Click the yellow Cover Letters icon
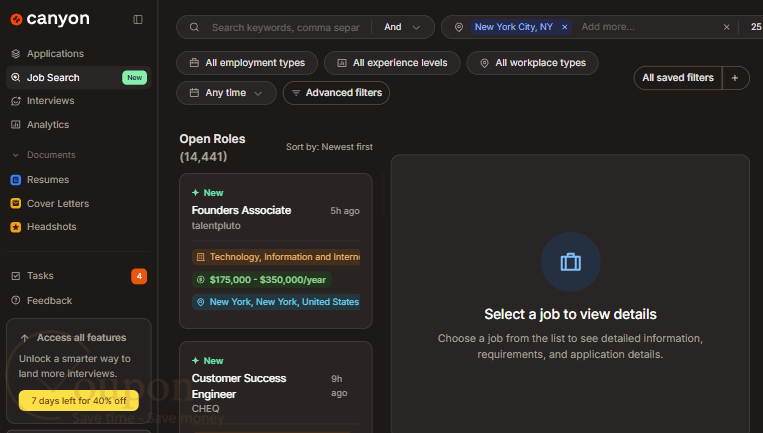This screenshot has width=763, height=433. [16, 203]
